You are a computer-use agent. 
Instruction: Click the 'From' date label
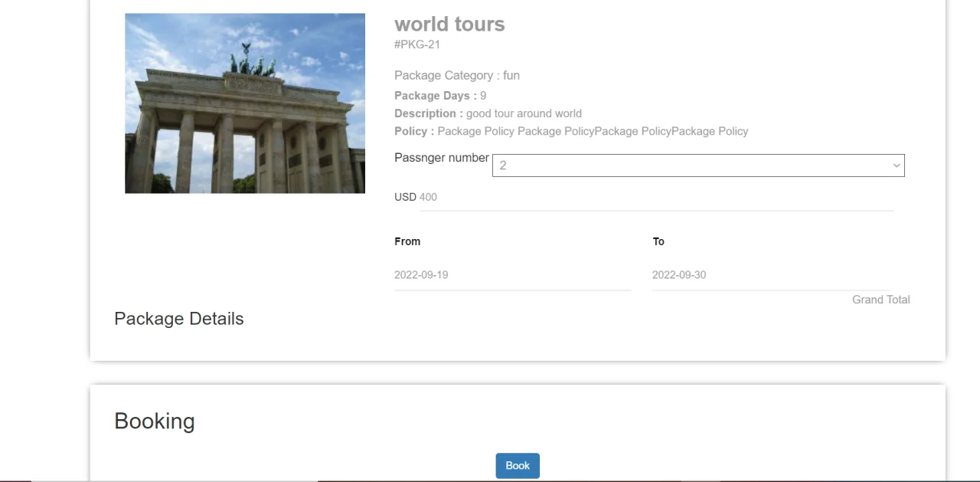(407, 241)
